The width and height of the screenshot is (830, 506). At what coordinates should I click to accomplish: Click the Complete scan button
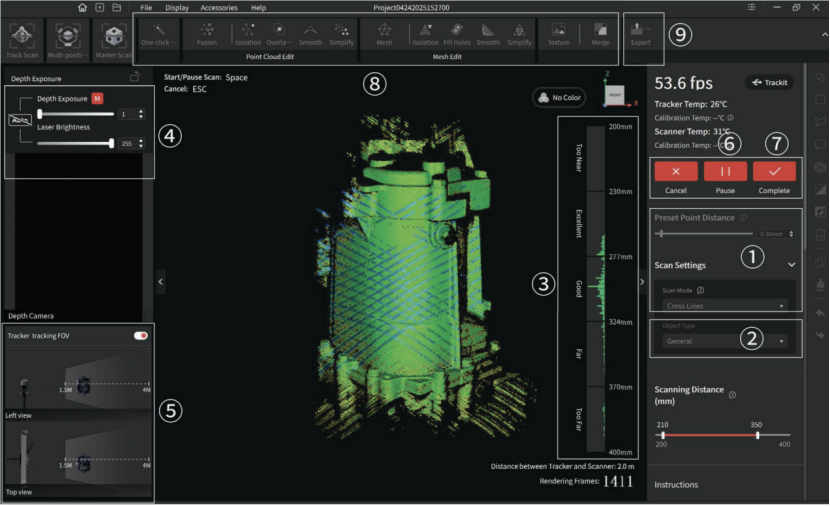click(x=774, y=171)
